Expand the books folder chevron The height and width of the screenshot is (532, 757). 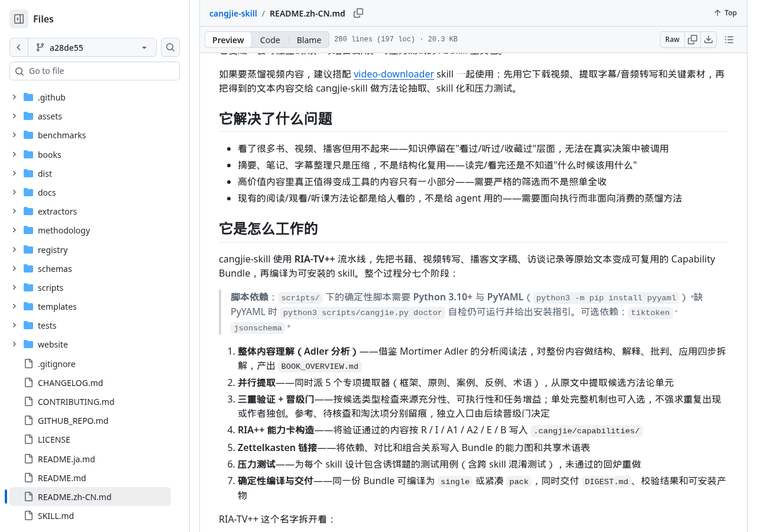click(14, 155)
